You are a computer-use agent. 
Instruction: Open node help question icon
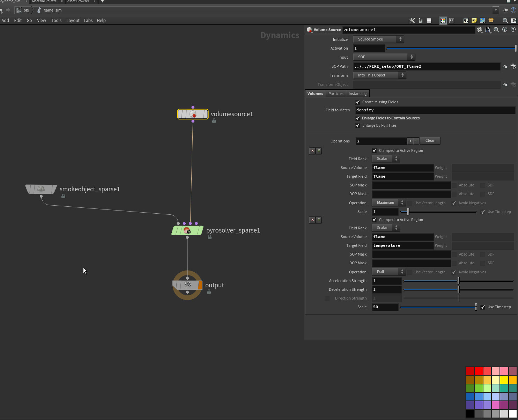(x=513, y=30)
